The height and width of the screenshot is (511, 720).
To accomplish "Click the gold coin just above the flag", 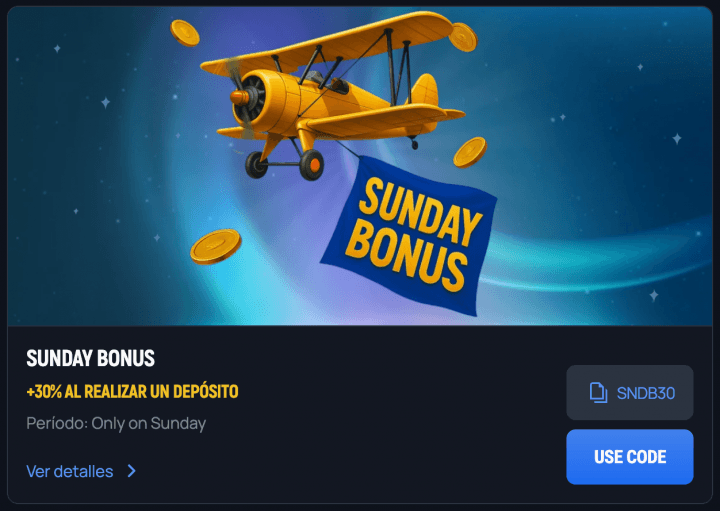I will tap(470, 152).
